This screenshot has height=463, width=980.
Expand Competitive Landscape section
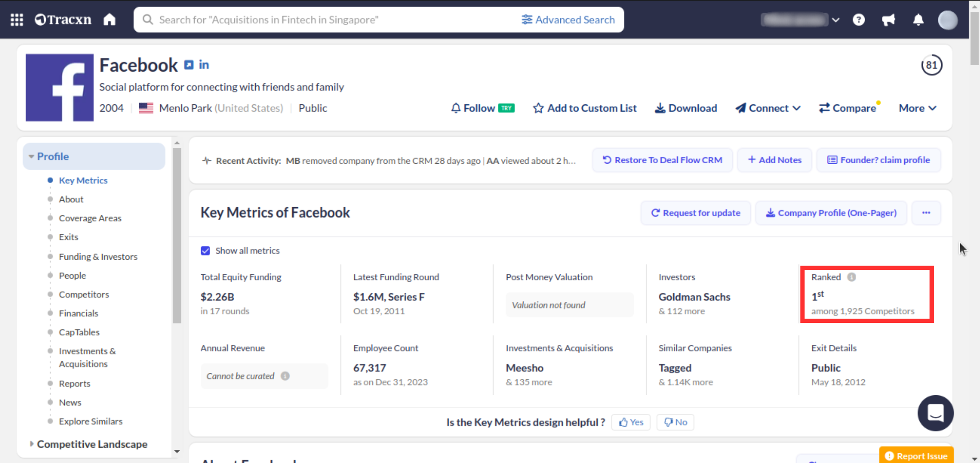coord(92,444)
